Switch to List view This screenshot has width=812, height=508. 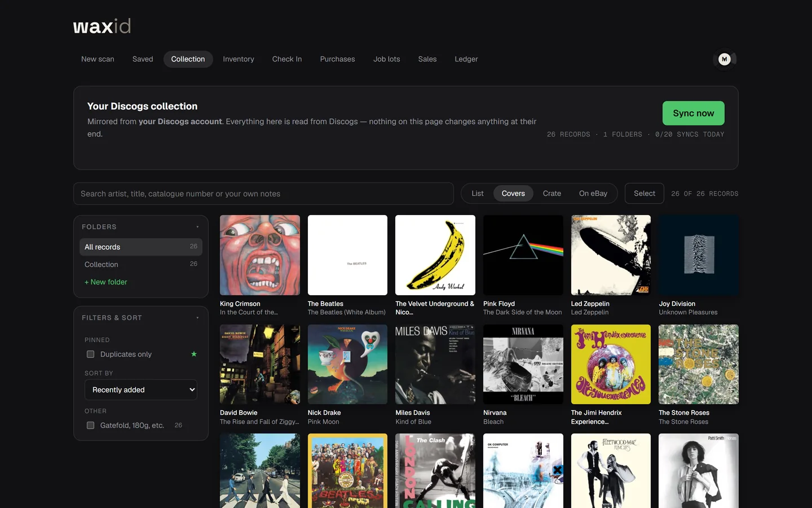[478, 194]
